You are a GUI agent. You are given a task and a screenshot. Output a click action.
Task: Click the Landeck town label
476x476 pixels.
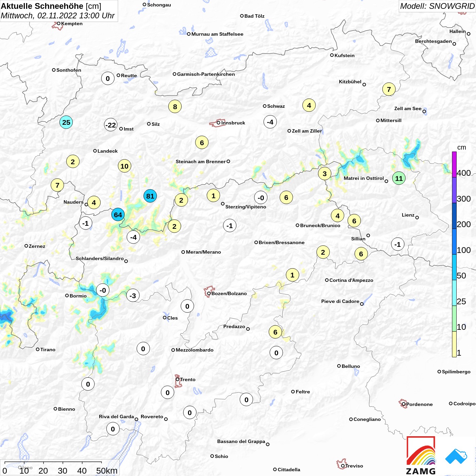pos(107,151)
